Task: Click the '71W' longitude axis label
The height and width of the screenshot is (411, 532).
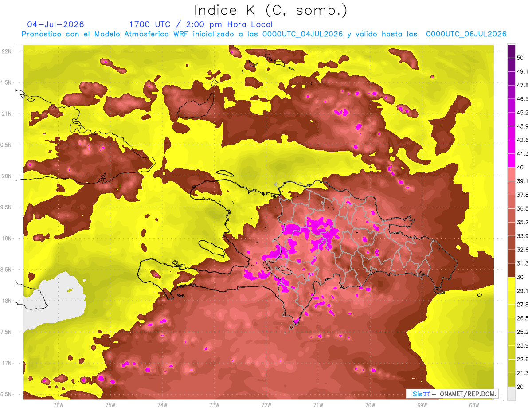Action: point(318,405)
